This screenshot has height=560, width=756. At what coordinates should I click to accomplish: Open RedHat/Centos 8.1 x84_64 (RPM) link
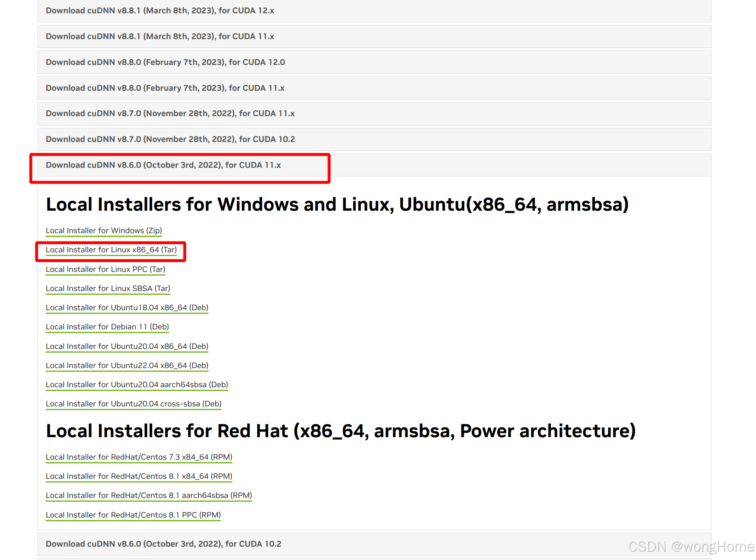(x=139, y=476)
